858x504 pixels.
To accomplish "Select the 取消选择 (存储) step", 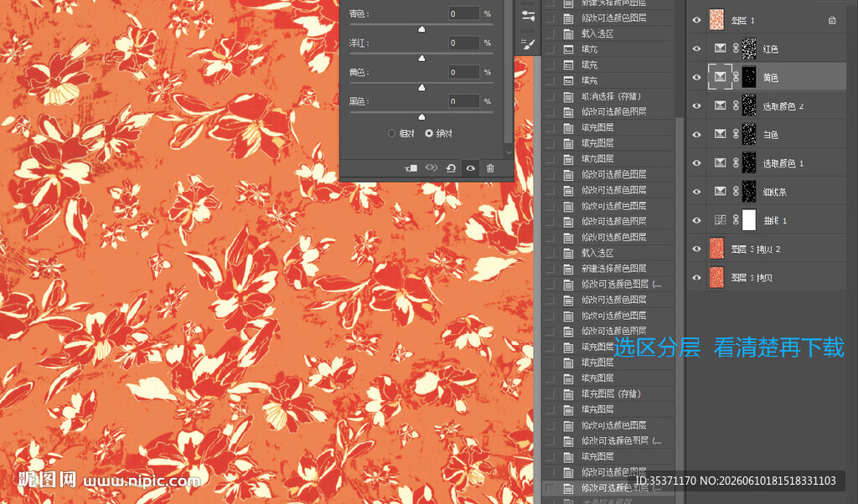I will coord(611,96).
